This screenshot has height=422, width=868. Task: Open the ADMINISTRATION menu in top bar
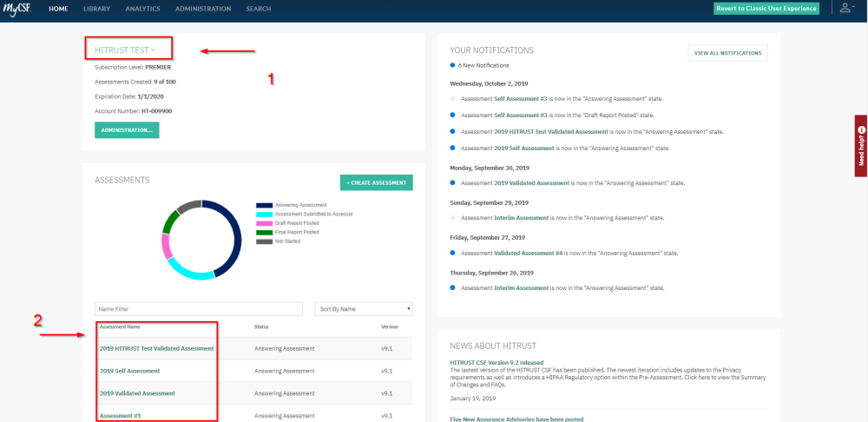click(x=203, y=9)
